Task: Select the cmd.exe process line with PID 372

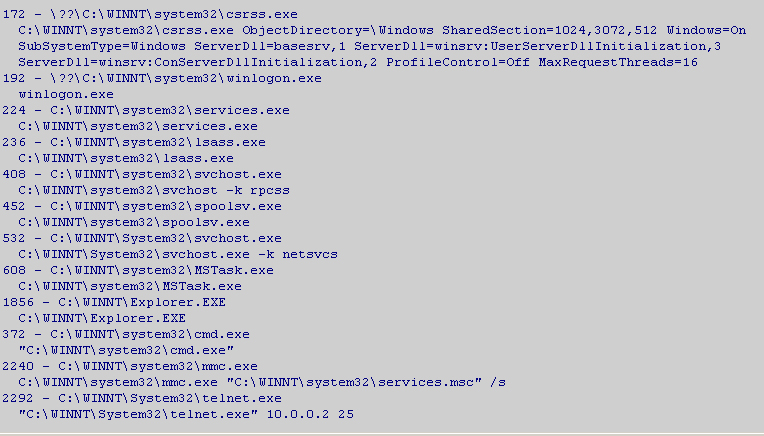Action: point(126,335)
